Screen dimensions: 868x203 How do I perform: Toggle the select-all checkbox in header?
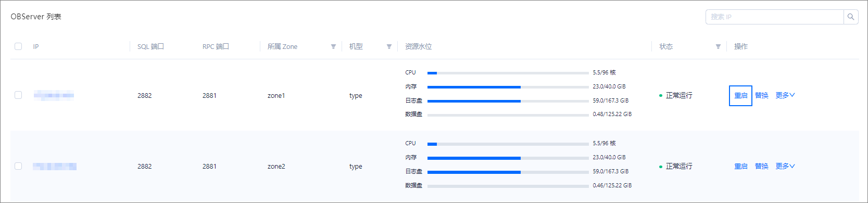pyautogui.click(x=18, y=46)
